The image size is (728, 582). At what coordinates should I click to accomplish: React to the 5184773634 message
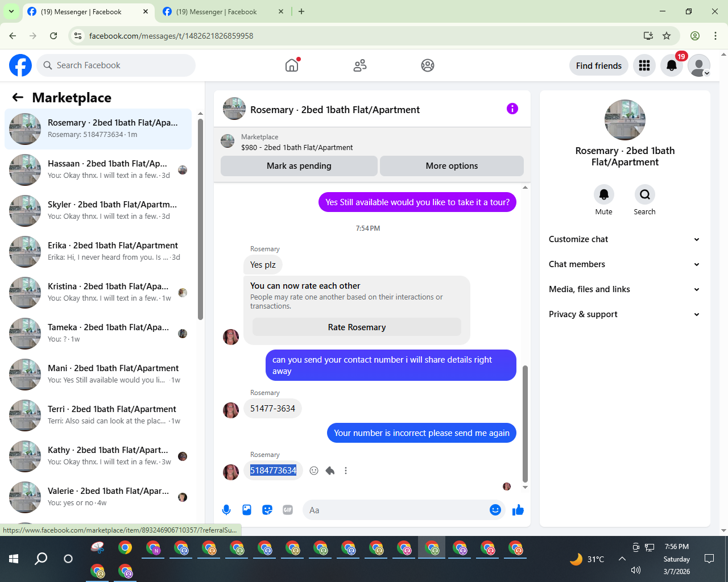tap(314, 471)
